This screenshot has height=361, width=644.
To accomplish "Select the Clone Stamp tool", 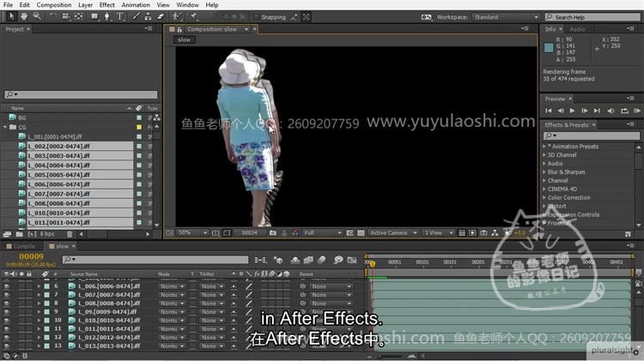I will coord(148,16).
